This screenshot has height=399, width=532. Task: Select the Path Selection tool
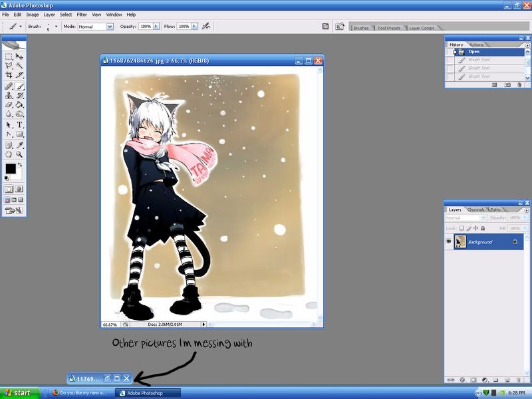tap(9, 125)
